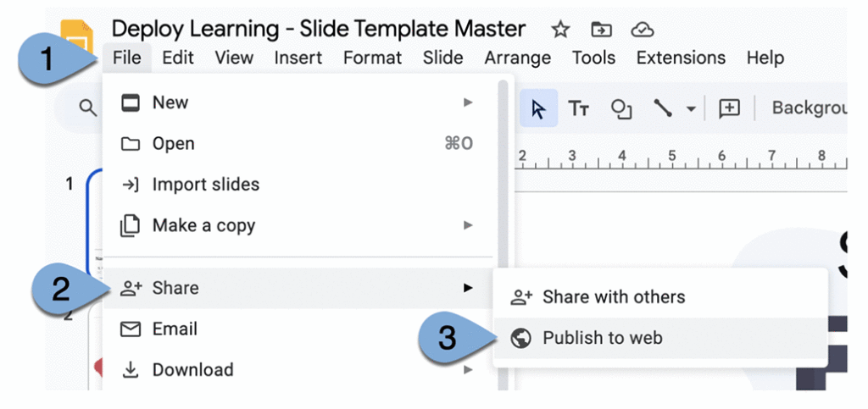
Task: Choose Publish to web
Action: pos(602,338)
